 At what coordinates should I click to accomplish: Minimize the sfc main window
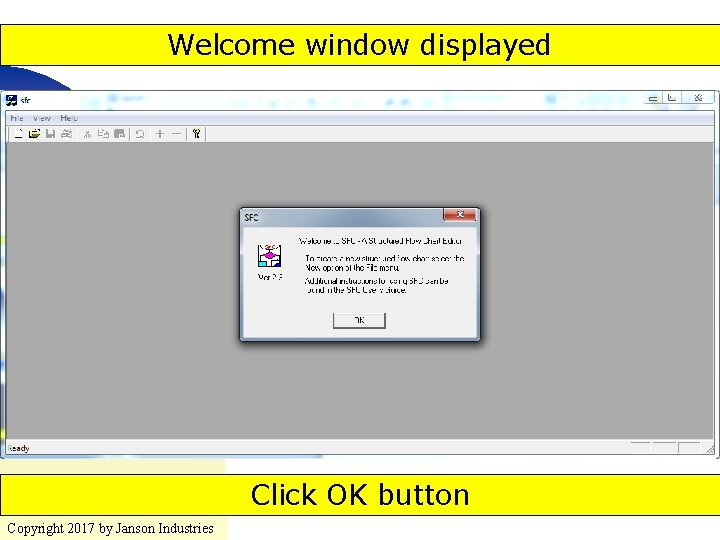[652, 98]
